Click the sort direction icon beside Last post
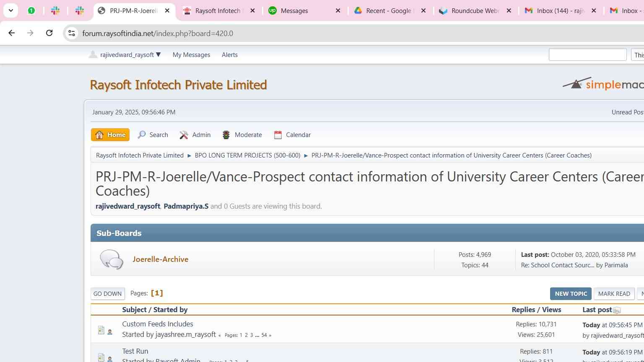The height and width of the screenshot is (362, 644). coord(617,310)
